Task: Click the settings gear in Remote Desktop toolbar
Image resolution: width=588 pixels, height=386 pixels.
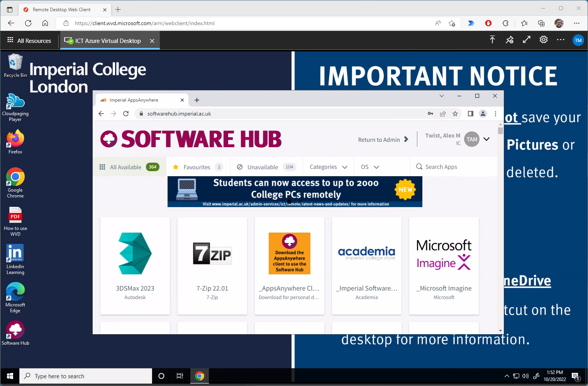Action: pos(544,40)
